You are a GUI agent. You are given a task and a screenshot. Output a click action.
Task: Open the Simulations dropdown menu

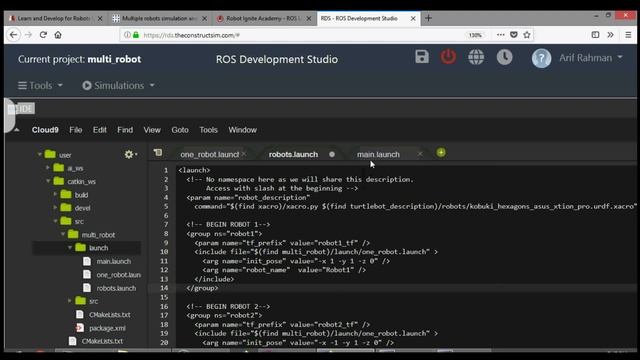pos(118,85)
